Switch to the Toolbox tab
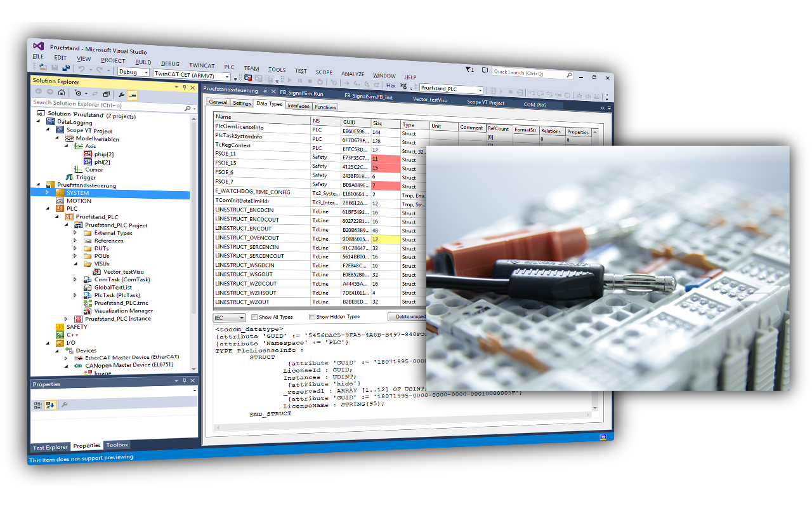Screen dimensions: 812x508 pyautogui.click(x=117, y=445)
